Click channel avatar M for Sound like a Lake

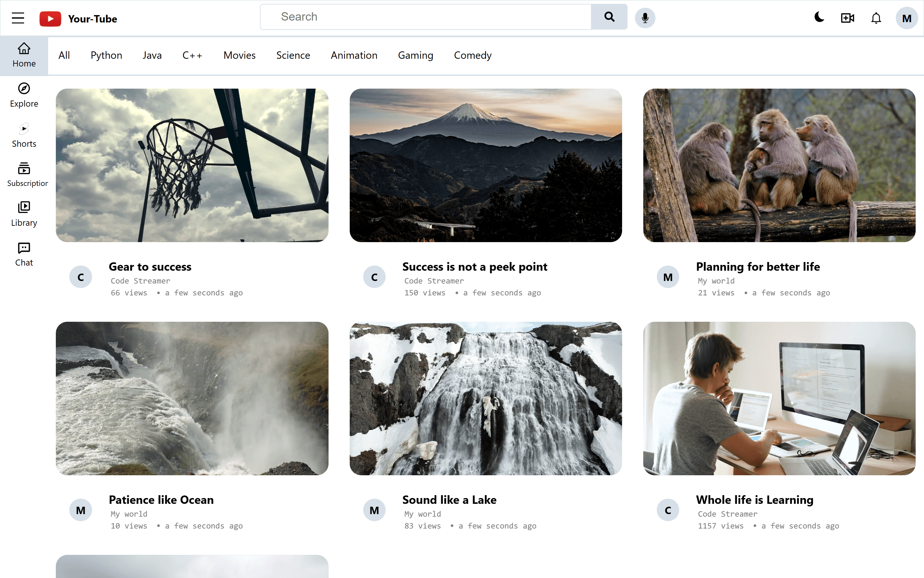pyautogui.click(x=374, y=510)
